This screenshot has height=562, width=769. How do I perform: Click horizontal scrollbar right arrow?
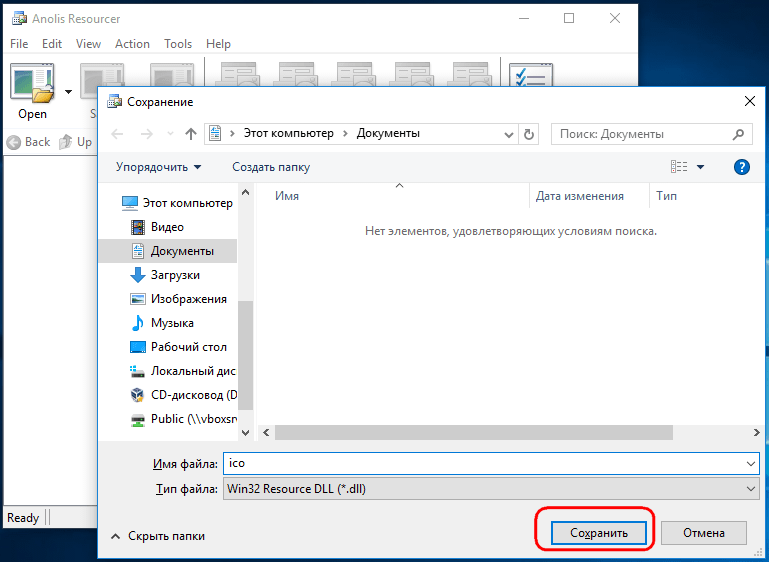(x=756, y=433)
